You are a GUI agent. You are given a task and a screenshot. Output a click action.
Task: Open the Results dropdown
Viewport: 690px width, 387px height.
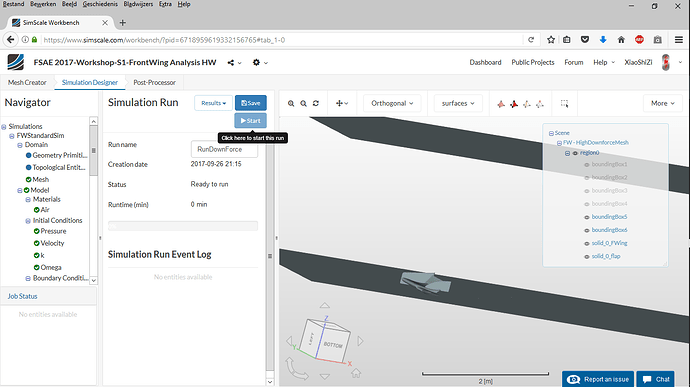point(213,103)
